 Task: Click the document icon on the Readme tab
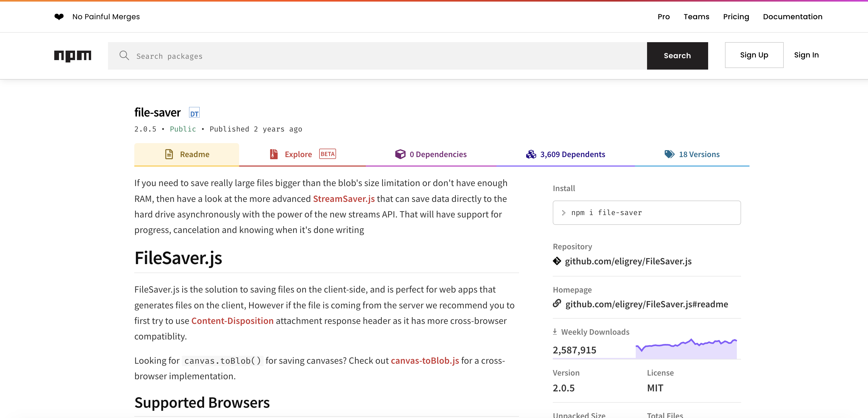coord(170,154)
